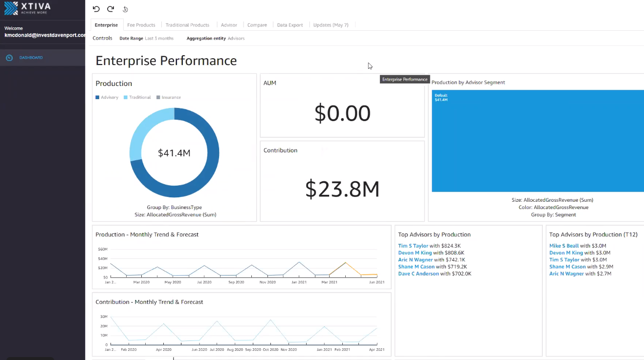Click the blue Default segment in Production by Advisor Segment
Image resolution: width=644 pixels, height=360 pixels.
pos(538,141)
